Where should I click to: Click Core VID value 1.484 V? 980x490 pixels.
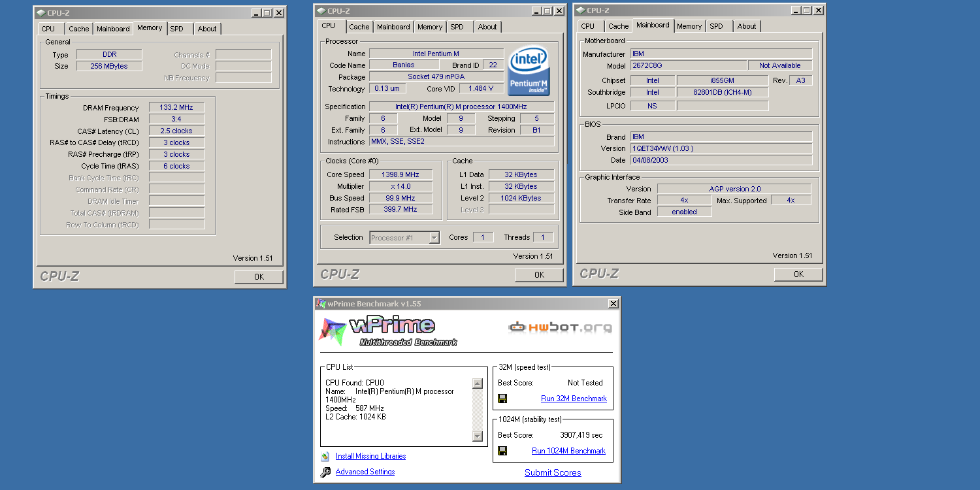tap(482, 88)
